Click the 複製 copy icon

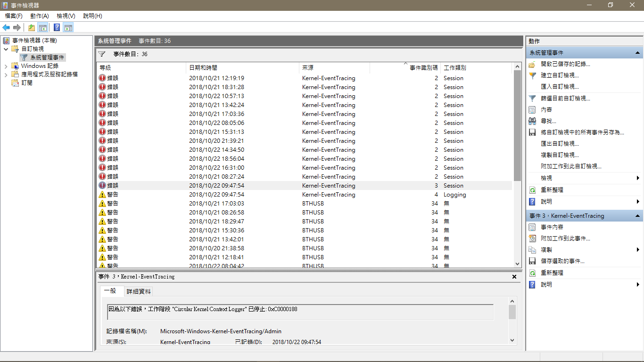(532, 250)
